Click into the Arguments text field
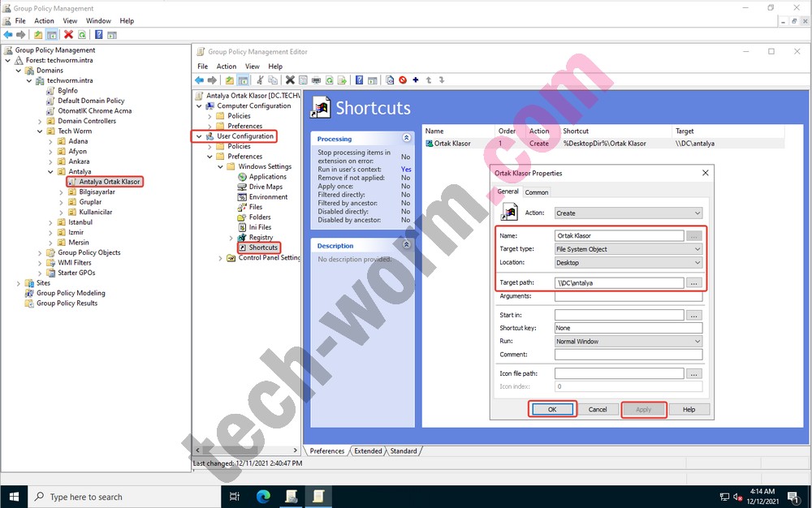Image resolution: width=812 pixels, height=508 pixels. [628, 297]
